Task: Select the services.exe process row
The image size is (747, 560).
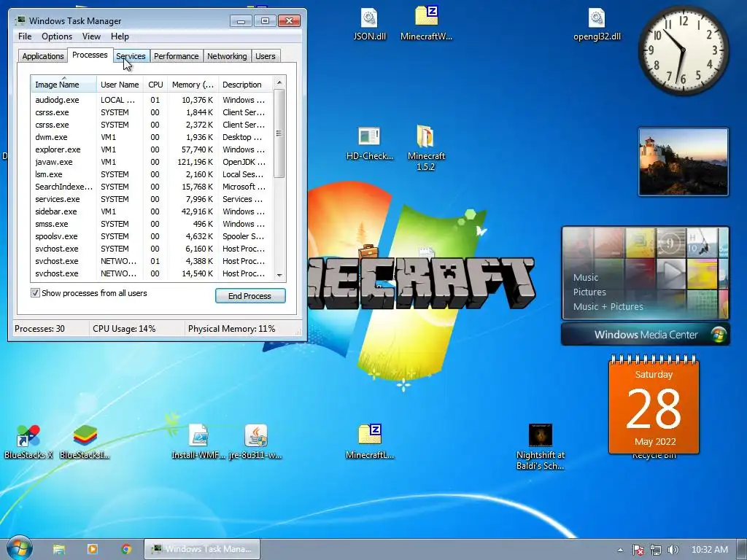Action: pos(152,199)
